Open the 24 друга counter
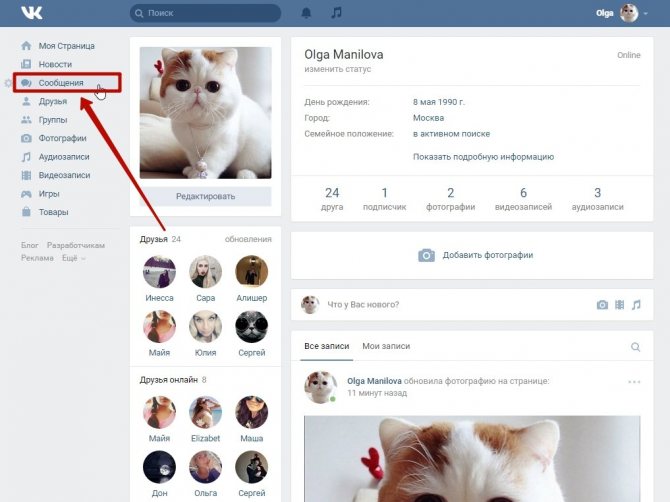 (332, 199)
